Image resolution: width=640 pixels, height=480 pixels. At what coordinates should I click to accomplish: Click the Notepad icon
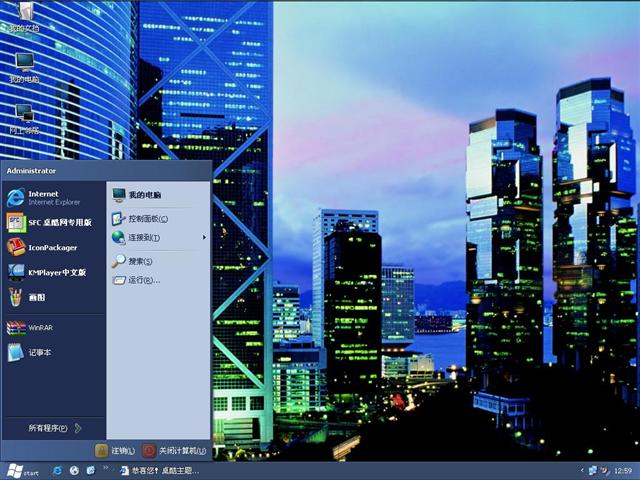[x=16, y=352]
